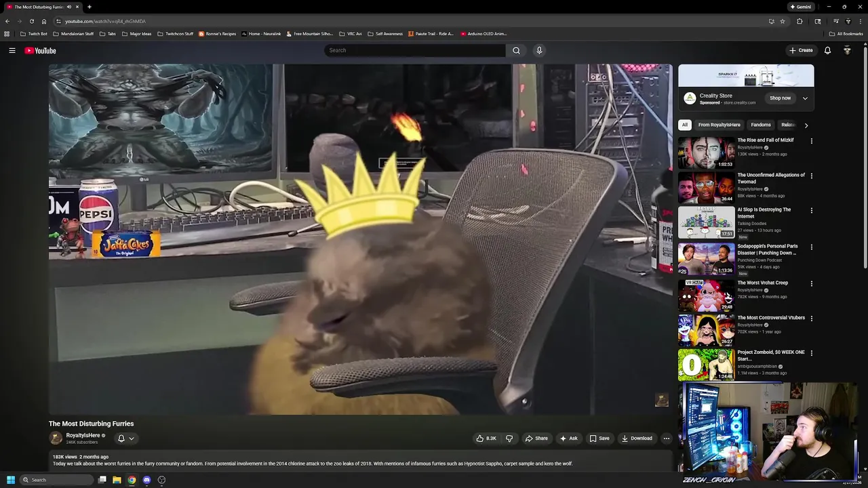Open the Twitchcon Stuff bookmarks folder
Viewport: 868px width, 488px height.
pyautogui.click(x=175, y=34)
